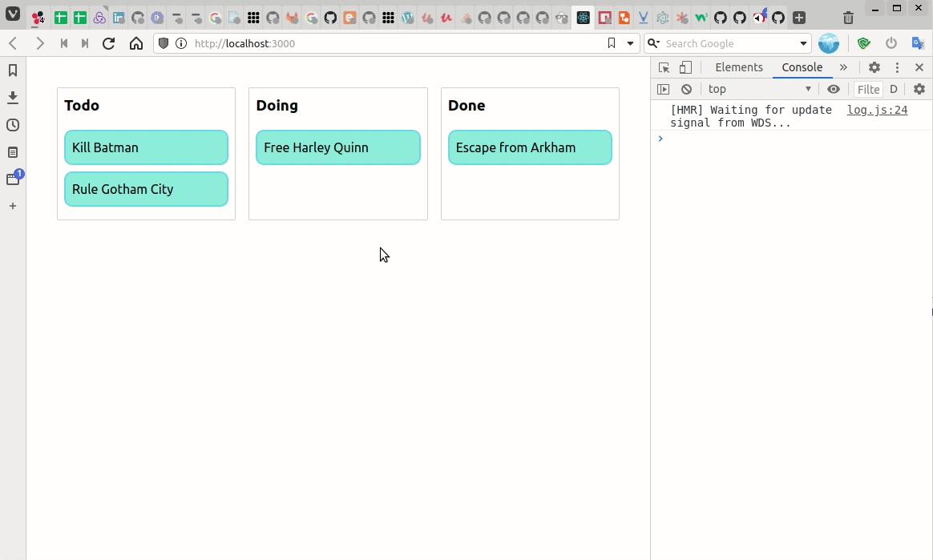The image size is (933, 560).
Task: Open the closed tabs trash can
Action: [849, 18]
